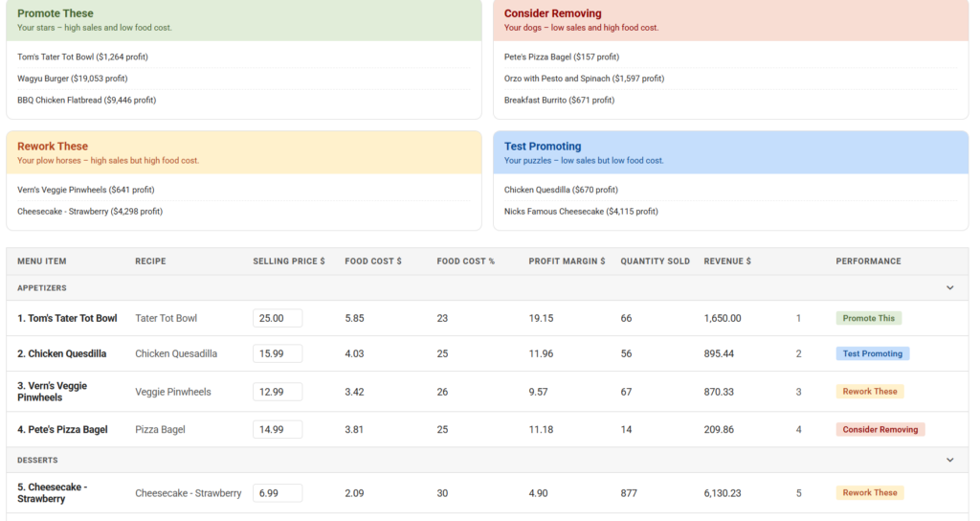Click the Promote This badge for Tom's Tater Tot Bowl
The height and width of the screenshot is (521, 980).
(869, 318)
